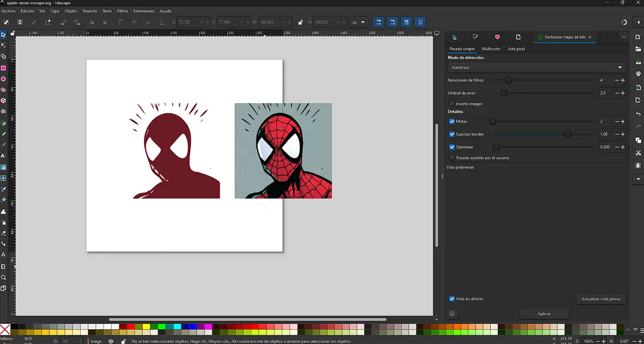Choose the Star and polygon tool
644x344 pixels.
pos(4,89)
